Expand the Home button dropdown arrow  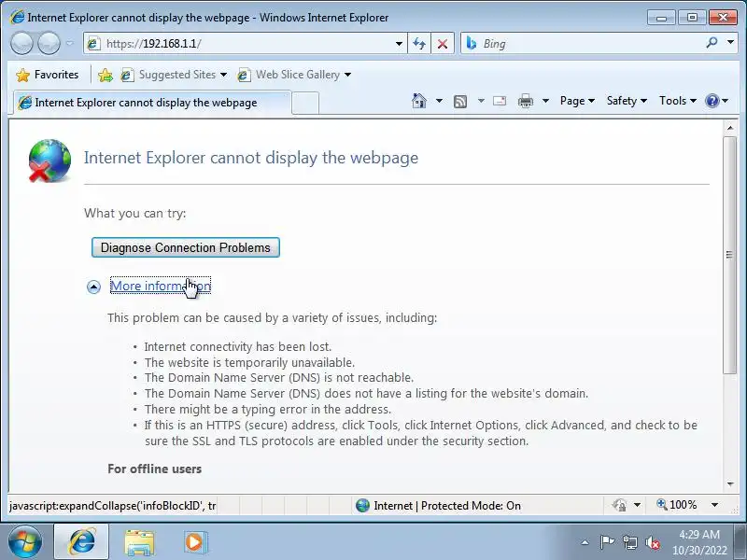pos(439,101)
